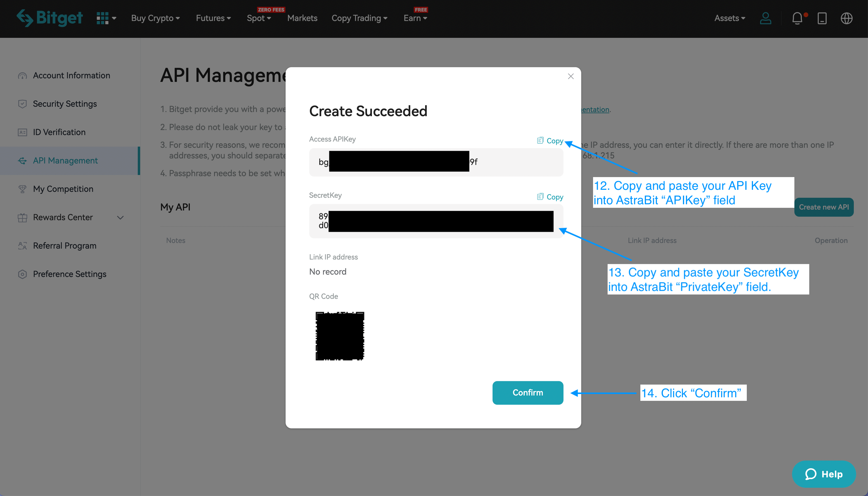Click the Referral Program icon
The height and width of the screenshot is (496, 868).
click(x=22, y=246)
